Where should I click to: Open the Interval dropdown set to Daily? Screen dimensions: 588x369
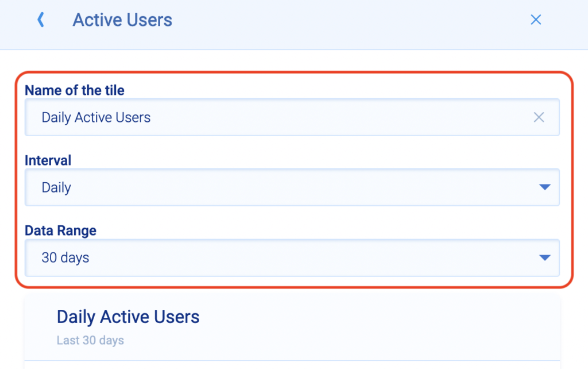click(x=292, y=187)
